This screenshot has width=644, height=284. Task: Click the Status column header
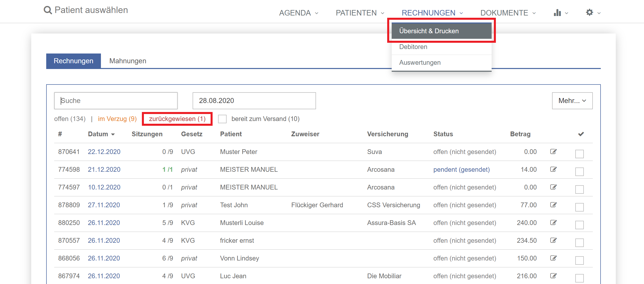(x=443, y=134)
